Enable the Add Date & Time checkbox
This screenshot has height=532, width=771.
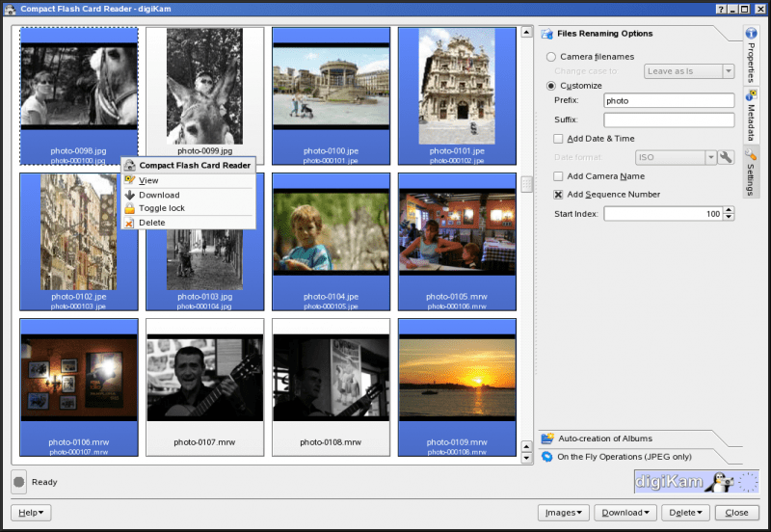558,139
